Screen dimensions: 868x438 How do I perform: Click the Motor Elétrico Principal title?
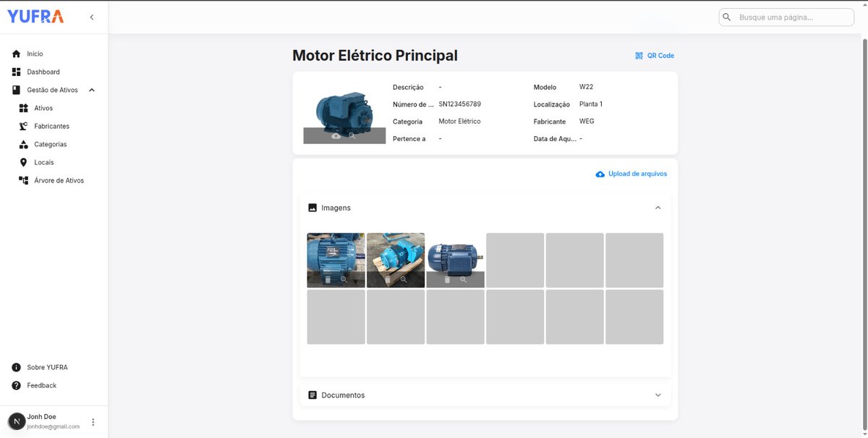(375, 56)
